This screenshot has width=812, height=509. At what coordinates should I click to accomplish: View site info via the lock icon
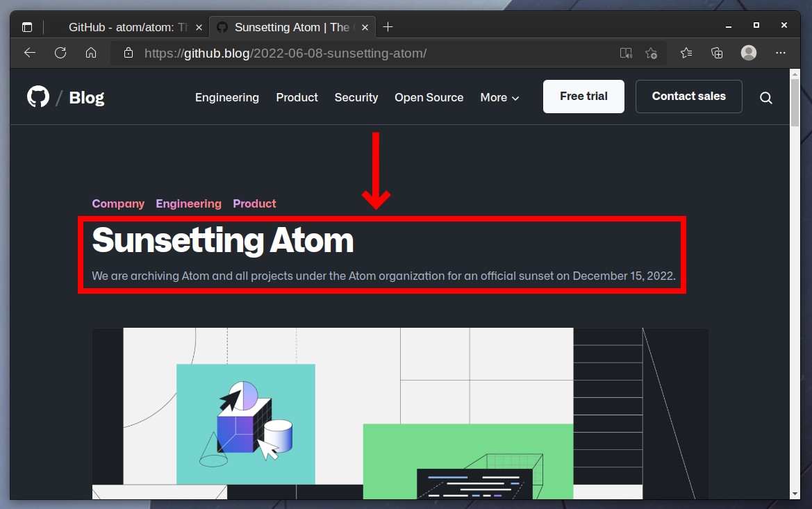(129, 53)
